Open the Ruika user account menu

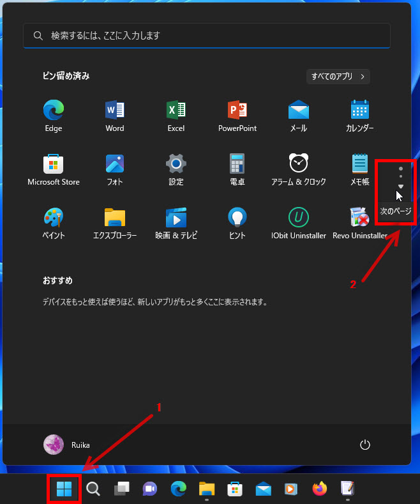pos(68,445)
